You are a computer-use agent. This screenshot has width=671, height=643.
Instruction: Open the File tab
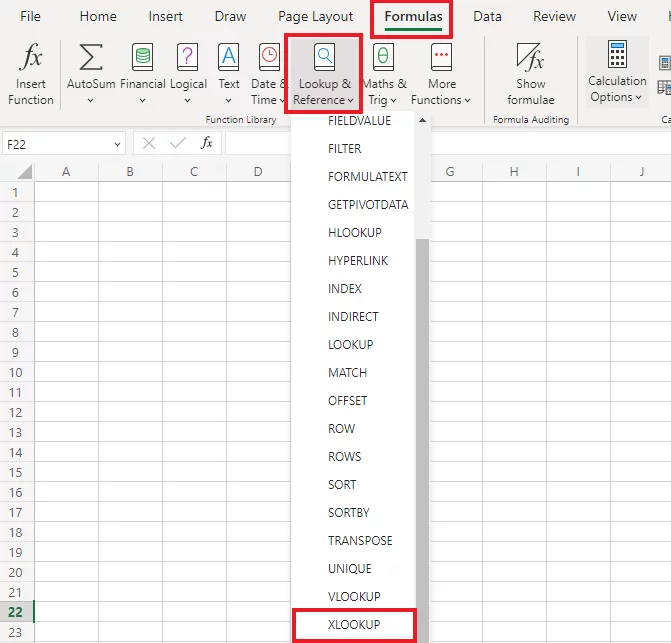[x=30, y=16]
